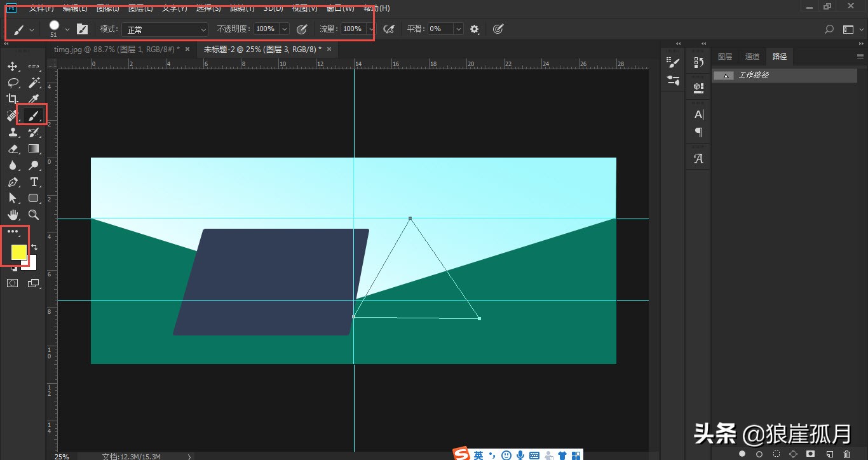Select the Pen tool
Viewport: 868px width, 460px height.
pyautogui.click(x=13, y=182)
